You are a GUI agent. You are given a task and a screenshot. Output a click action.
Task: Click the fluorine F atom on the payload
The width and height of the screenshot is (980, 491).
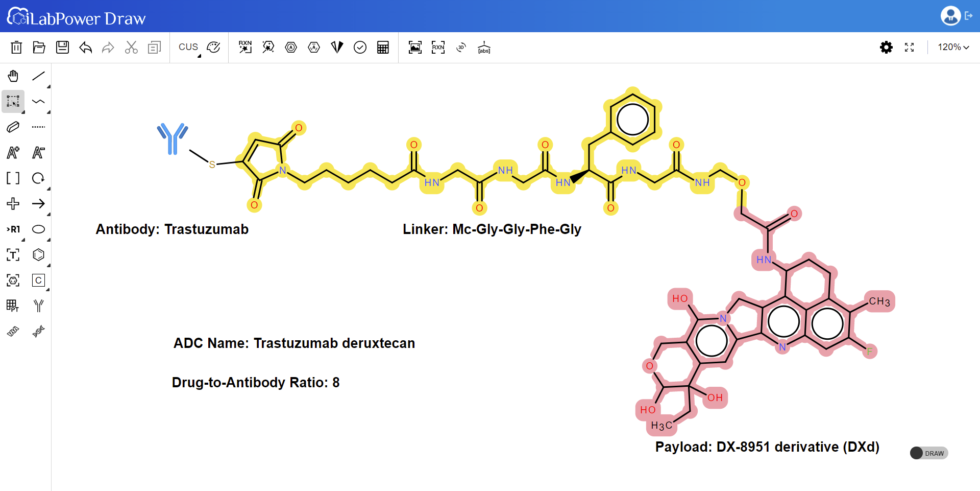click(869, 352)
